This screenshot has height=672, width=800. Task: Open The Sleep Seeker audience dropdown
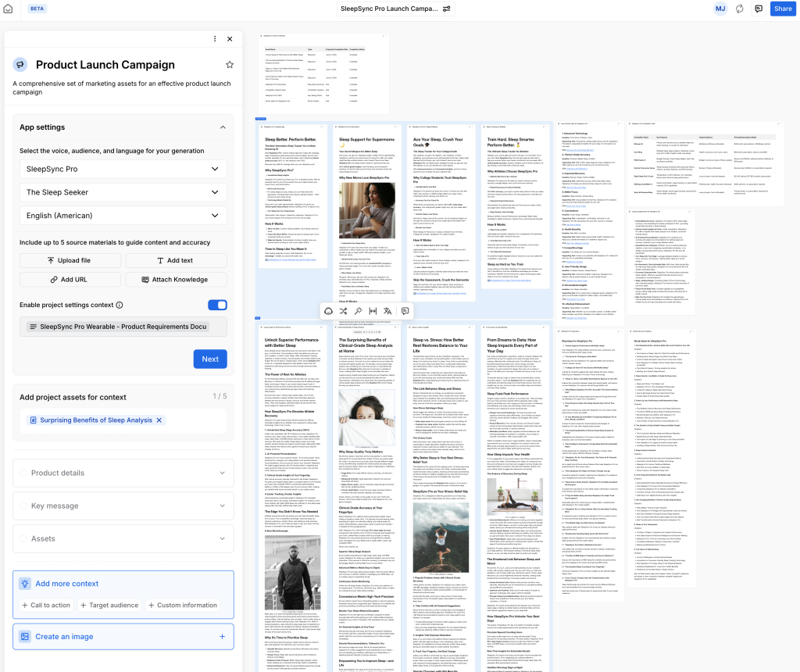(x=123, y=192)
